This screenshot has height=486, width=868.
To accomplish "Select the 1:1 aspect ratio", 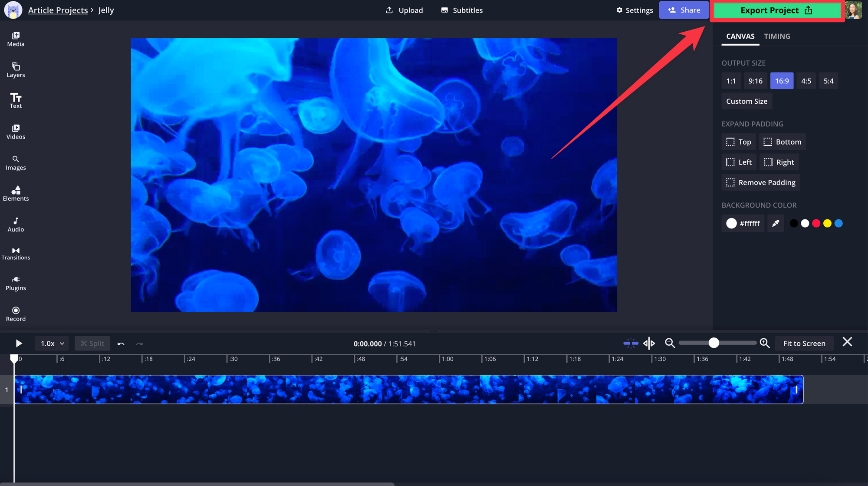I will 731,81.
